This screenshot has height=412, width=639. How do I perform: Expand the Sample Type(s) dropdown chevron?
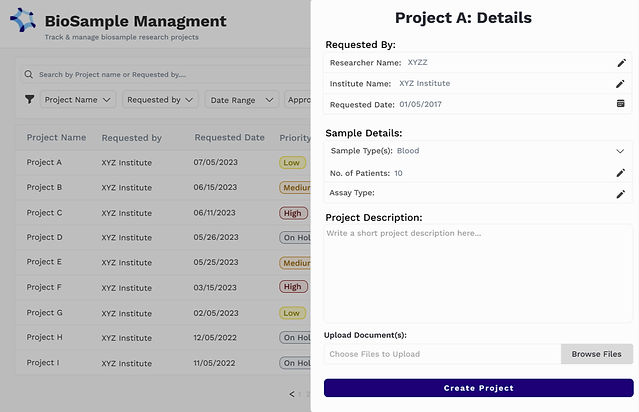coord(620,151)
